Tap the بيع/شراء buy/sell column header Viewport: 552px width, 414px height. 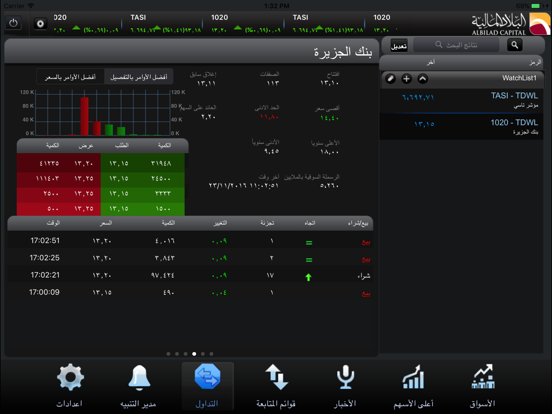(358, 223)
